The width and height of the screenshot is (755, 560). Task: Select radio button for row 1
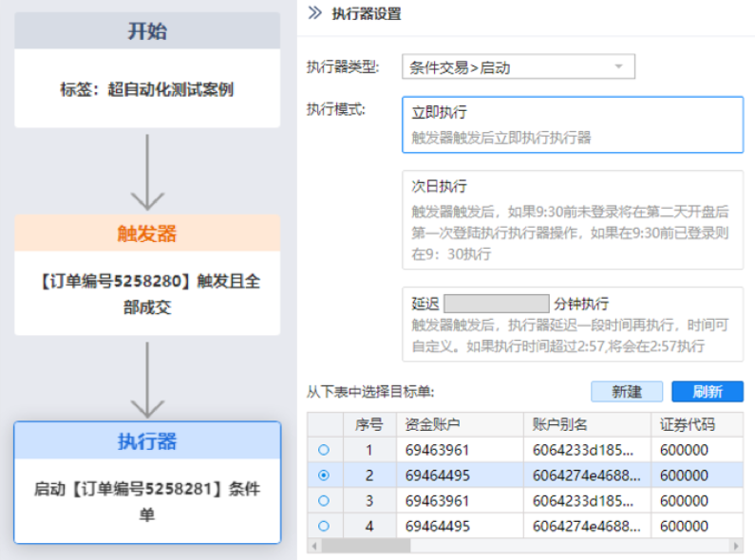click(x=325, y=450)
